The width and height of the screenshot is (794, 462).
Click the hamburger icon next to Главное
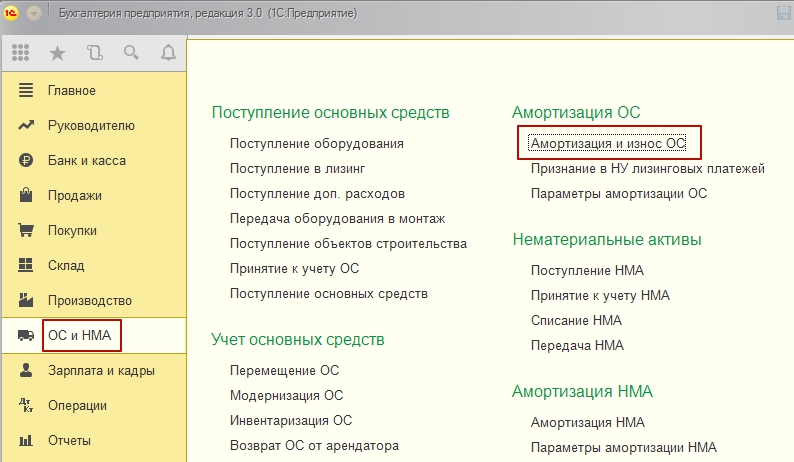click(x=26, y=90)
